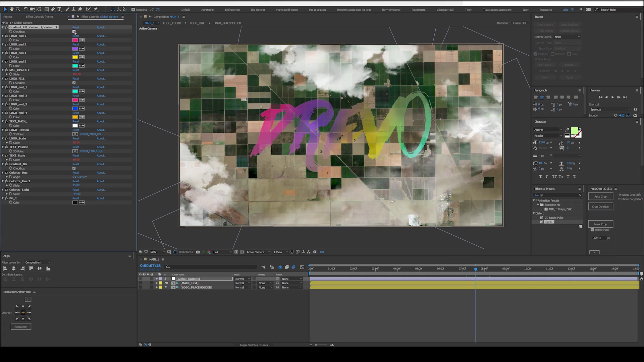The image size is (644, 362).
Task: Toggle the Snapping checkbox
Action: pos(133,10)
